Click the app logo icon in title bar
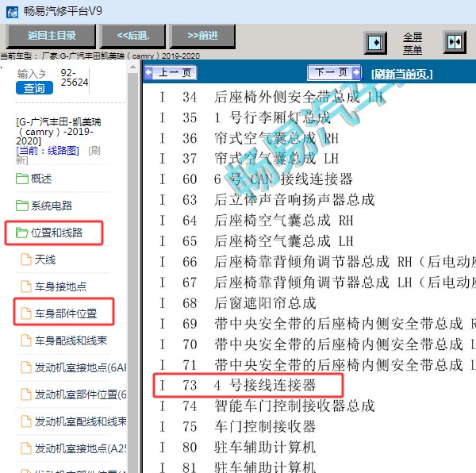 coord(12,12)
